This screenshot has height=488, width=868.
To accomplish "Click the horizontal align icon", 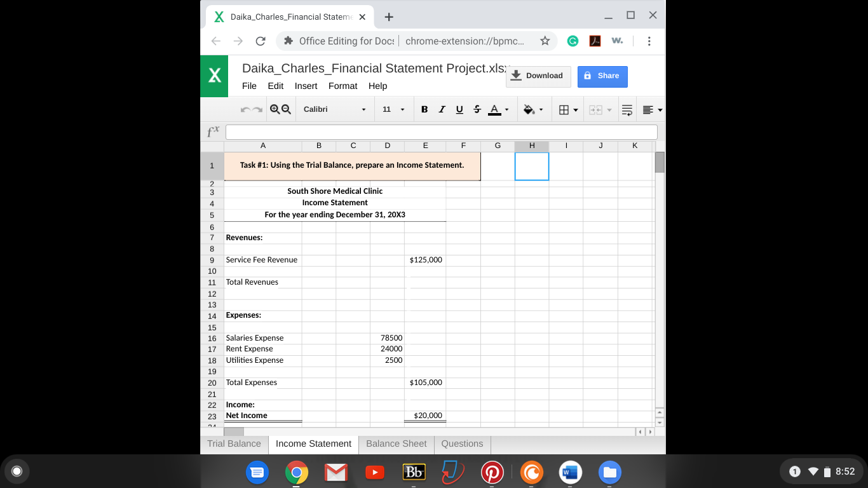I will [648, 110].
